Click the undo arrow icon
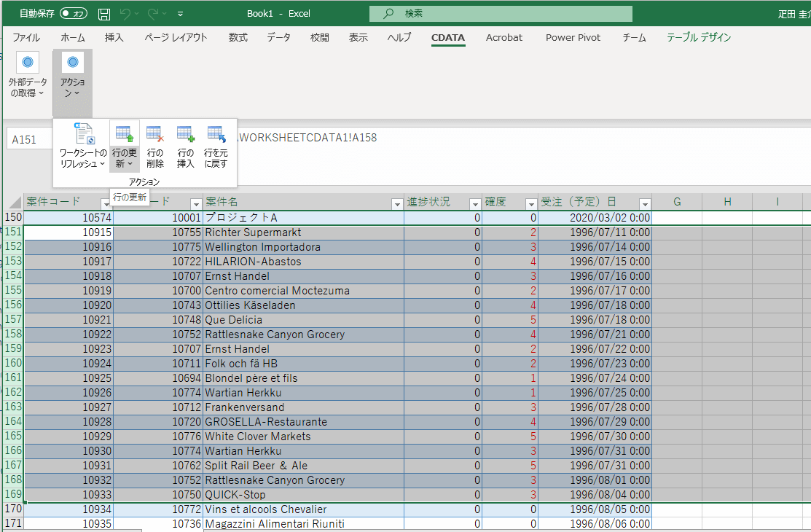The height and width of the screenshot is (532, 811). coord(126,14)
